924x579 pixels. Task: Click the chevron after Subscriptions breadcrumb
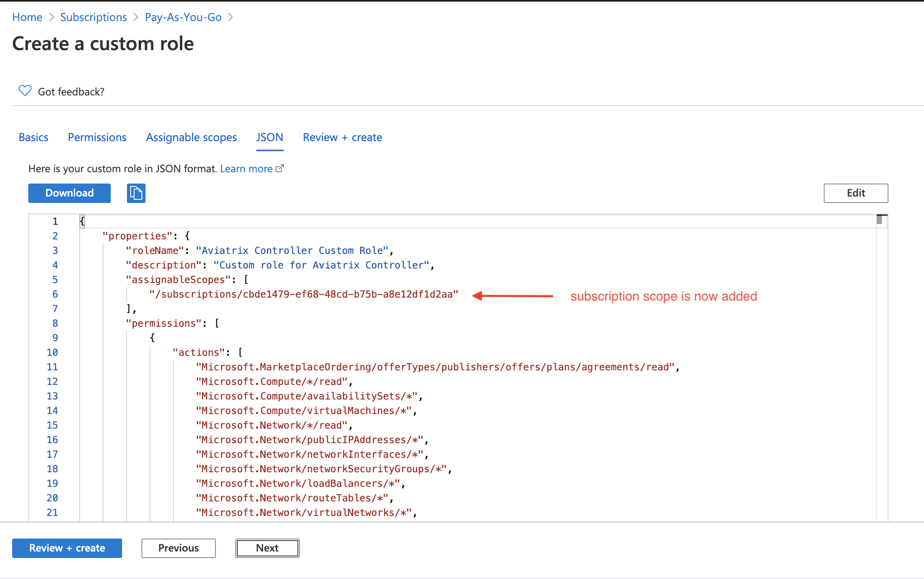(x=136, y=17)
